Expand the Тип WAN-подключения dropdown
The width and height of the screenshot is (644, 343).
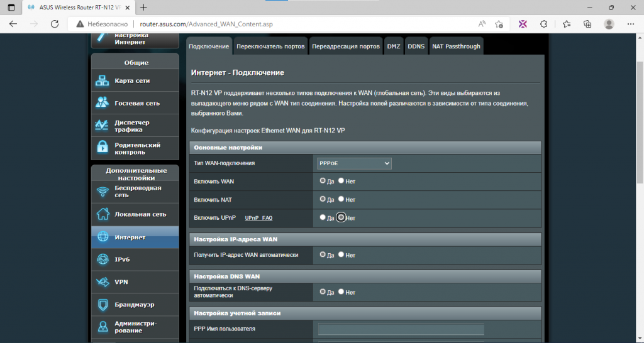tap(354, 163)
